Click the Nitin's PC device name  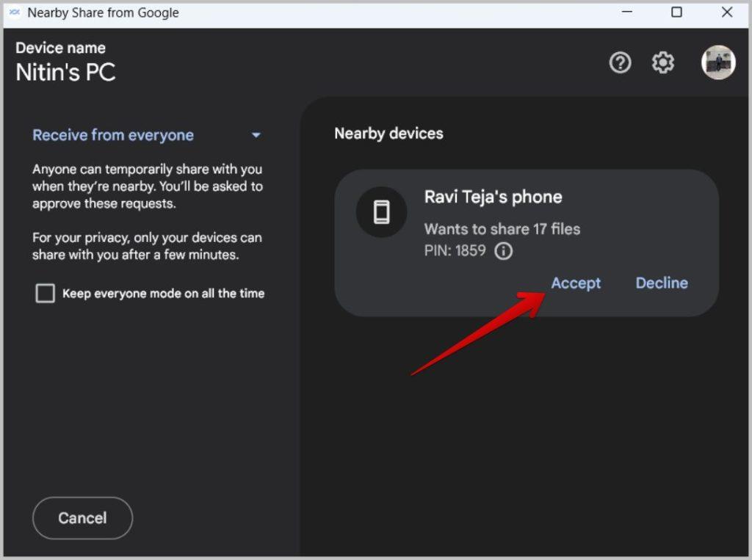[x=65, y=73]
